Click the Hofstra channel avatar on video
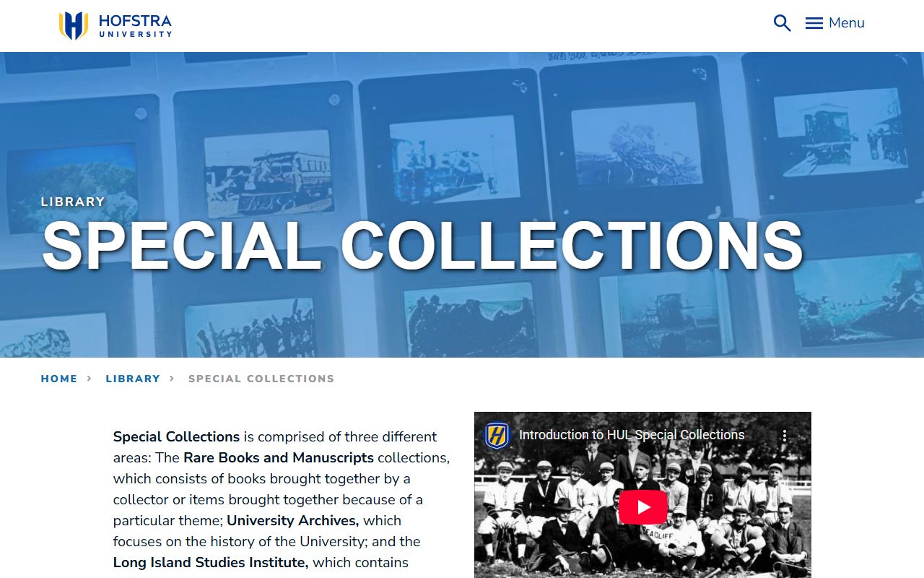924x578 pixels. click(497, 436)
